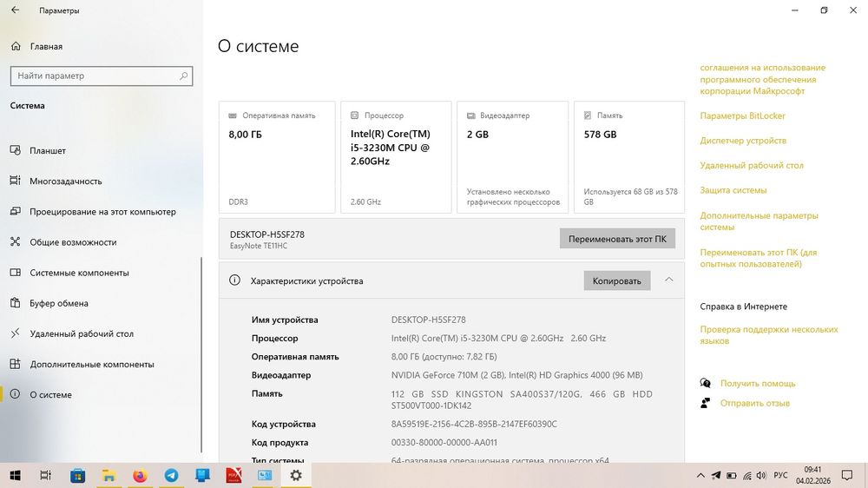The width and height of the screenshot is (868, 488).
Task: Open Проверка поддержки нескольких языков link
Action: tap(768, 335)
